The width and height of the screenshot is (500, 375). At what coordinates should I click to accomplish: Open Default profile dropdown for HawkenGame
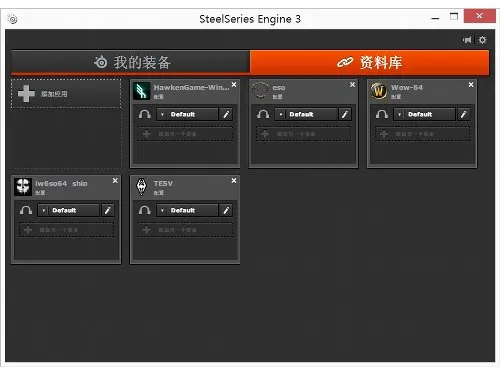point(187,114)
